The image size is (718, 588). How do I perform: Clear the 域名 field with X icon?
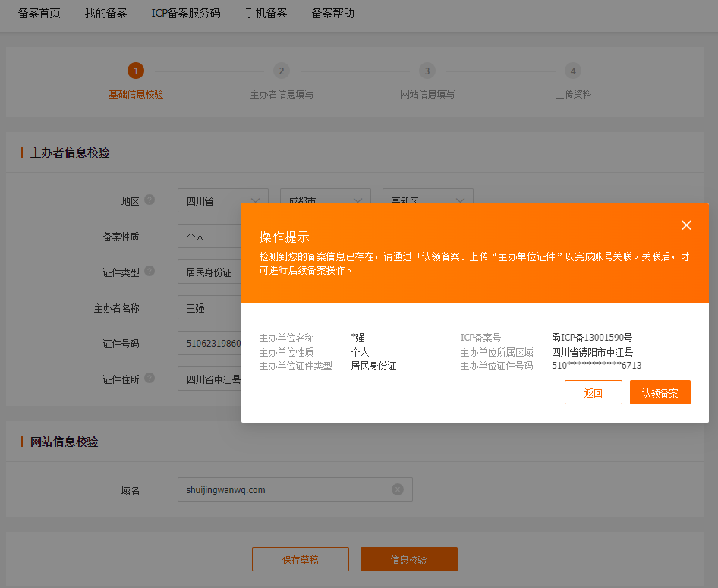click(x=397, y=489)
